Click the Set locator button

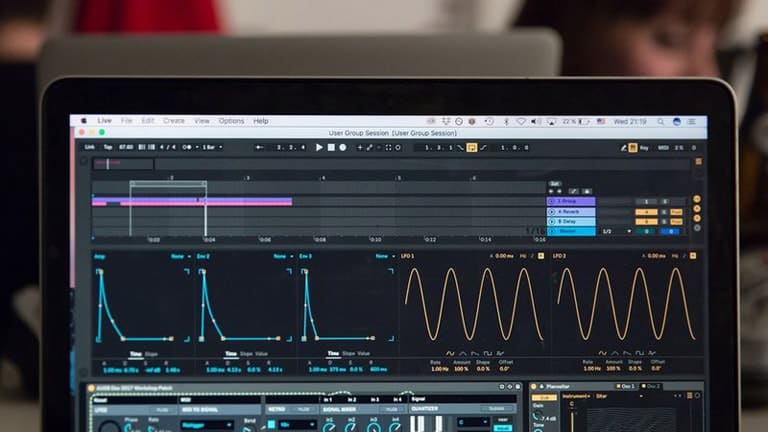tap(554, 184)
